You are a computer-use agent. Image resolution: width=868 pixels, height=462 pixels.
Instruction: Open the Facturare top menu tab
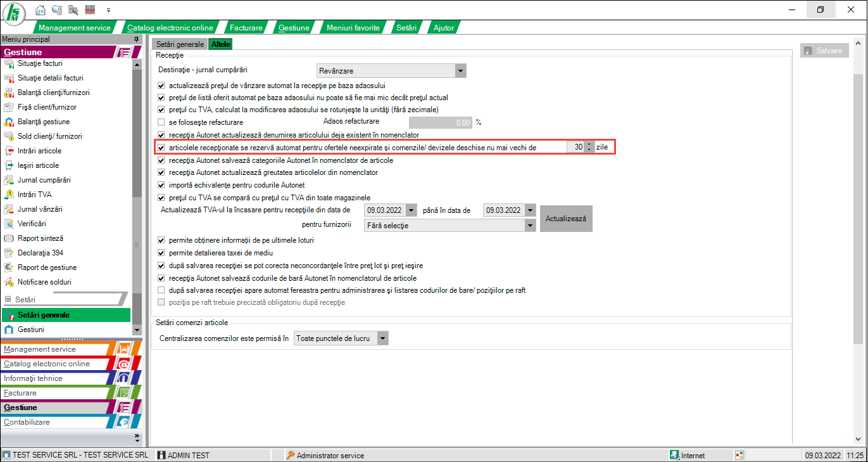point(246,28)
